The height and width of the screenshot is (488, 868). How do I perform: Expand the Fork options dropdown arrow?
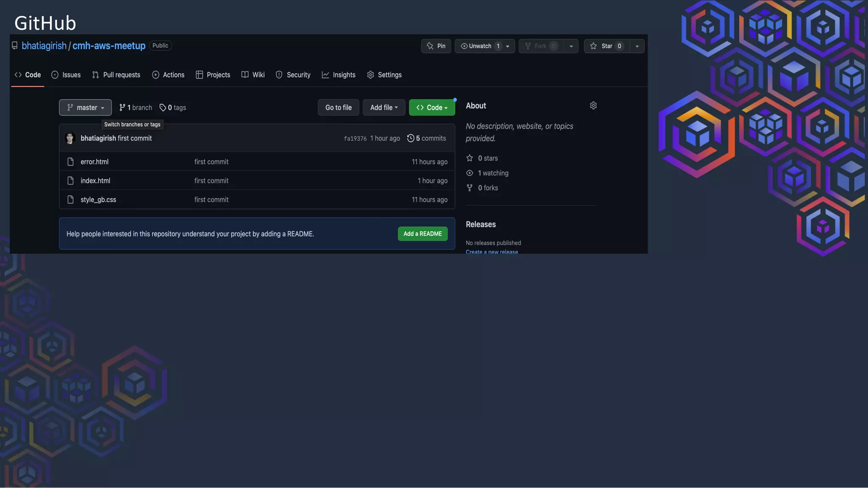click(571, 46)
